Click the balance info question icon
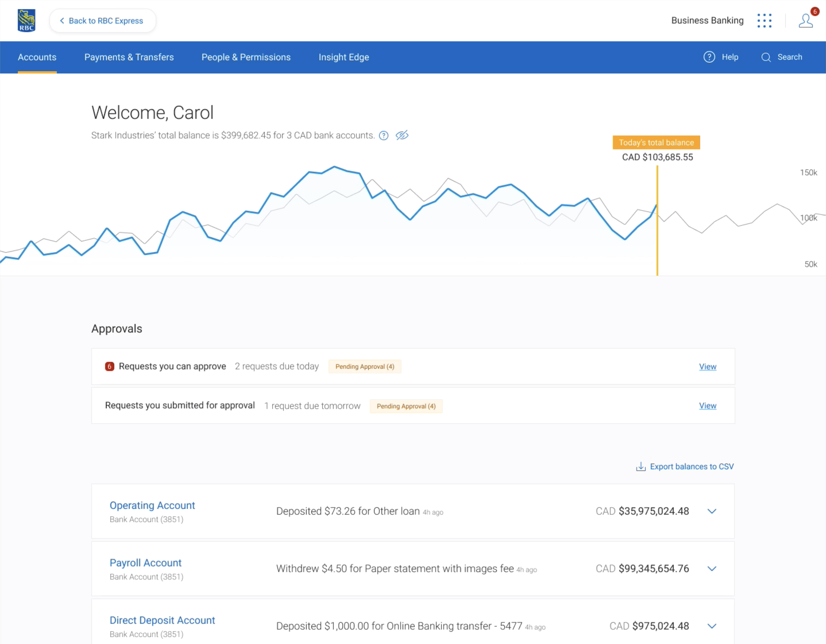Screen dimensions: 826x644 (383, 135)
